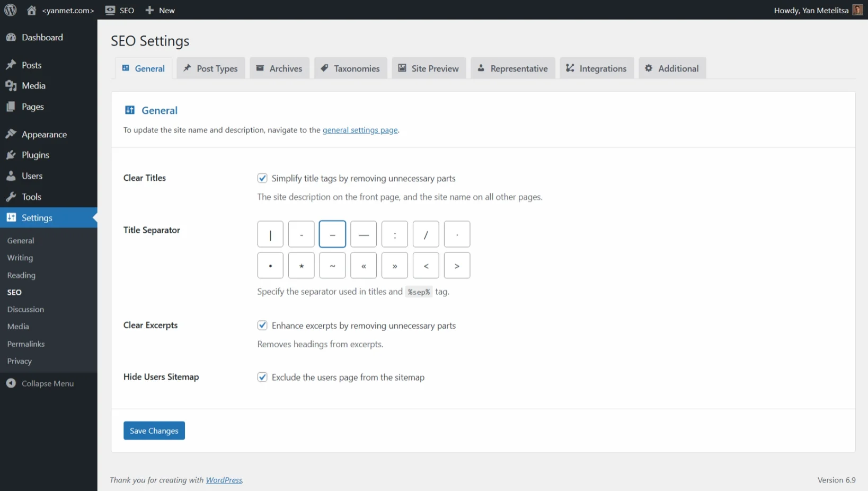Disable Exclude users page from sitemap

262,377
